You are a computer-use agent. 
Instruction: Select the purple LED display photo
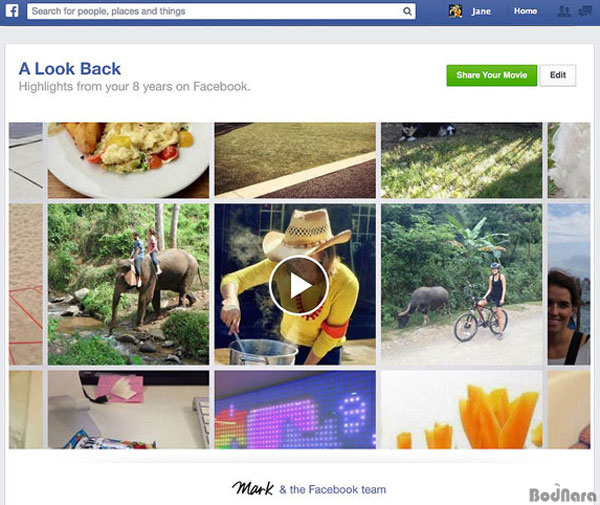295,409
